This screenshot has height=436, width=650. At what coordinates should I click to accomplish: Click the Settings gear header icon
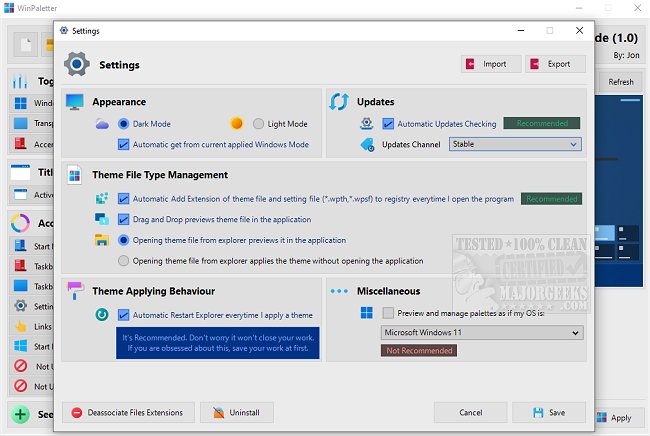tap(77, 64)
